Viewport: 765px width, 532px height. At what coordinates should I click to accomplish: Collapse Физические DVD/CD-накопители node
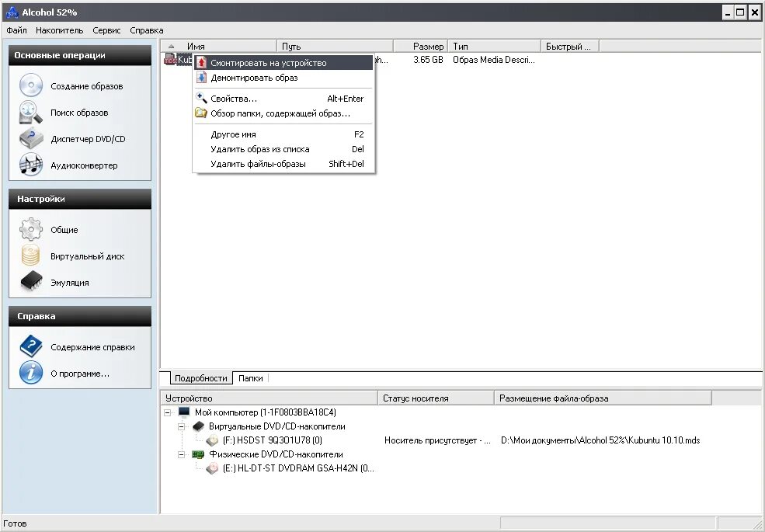point(181,454)
